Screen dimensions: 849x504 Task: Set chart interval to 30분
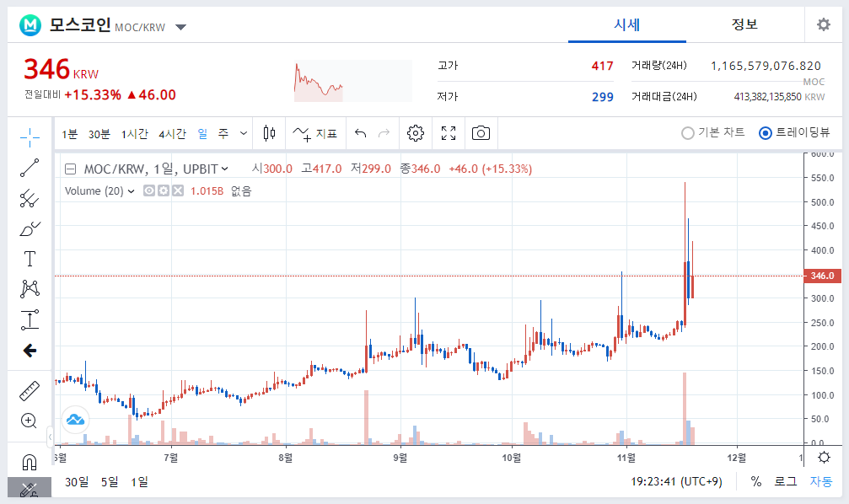(x=99, y=134)
